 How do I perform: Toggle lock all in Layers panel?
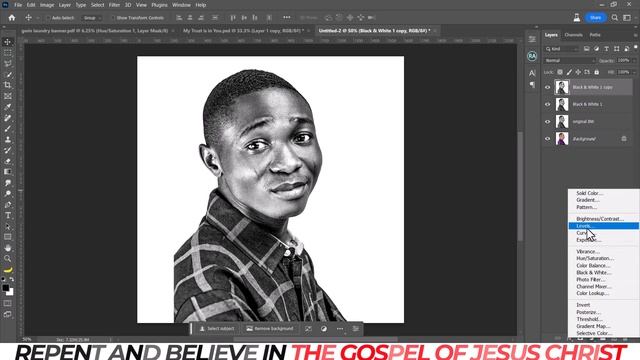[597, 72]
